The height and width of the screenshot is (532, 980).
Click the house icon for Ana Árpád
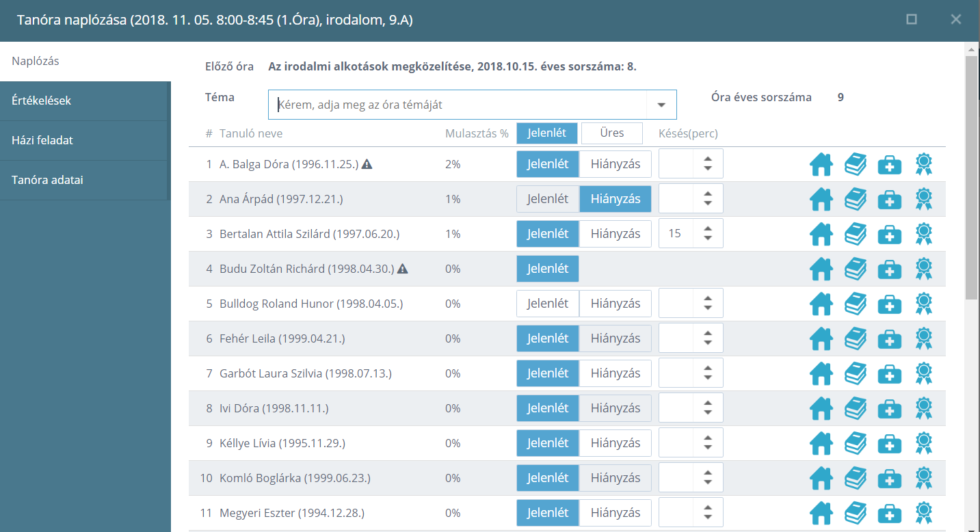tap(821, 199)
